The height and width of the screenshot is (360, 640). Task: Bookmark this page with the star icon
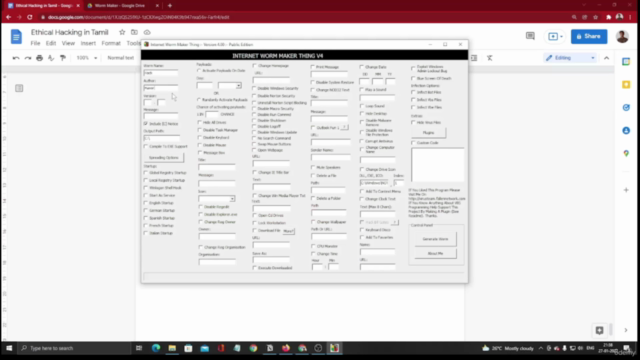[596, 17]
